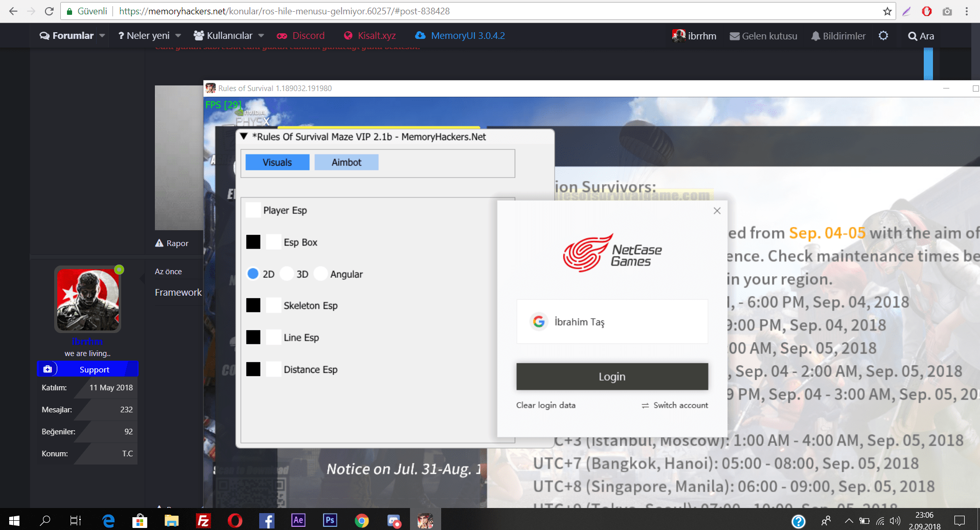The width and height of the screenshot is (980, 530).
Task: Open Bildirimler notifications bell
Action: 838,36
